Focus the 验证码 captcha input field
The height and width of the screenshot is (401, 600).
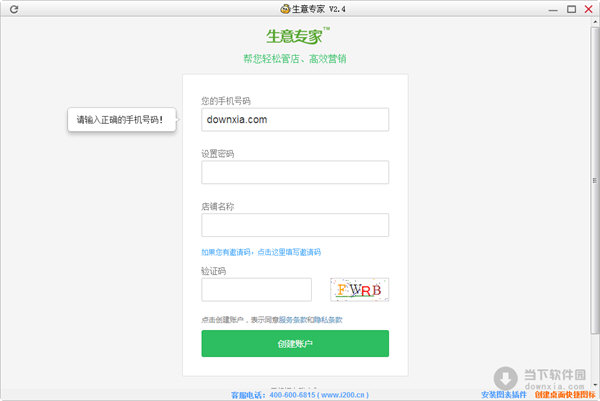256,290
